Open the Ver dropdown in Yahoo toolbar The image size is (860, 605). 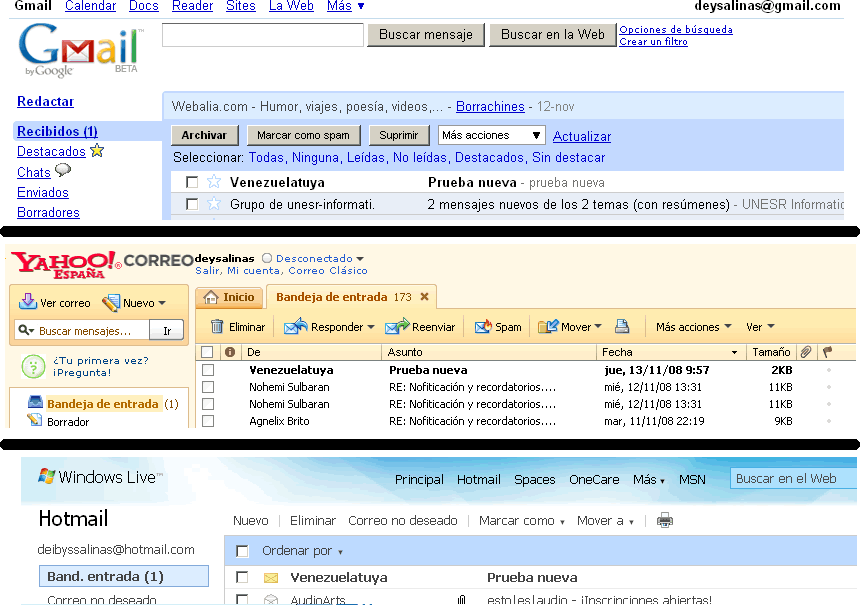click(760, 326)
